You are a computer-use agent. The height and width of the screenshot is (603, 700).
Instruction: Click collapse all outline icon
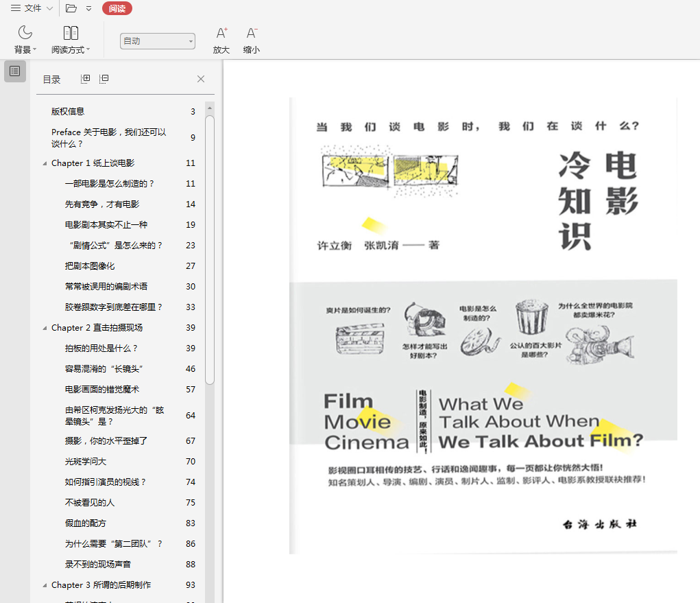pos(104,79)
